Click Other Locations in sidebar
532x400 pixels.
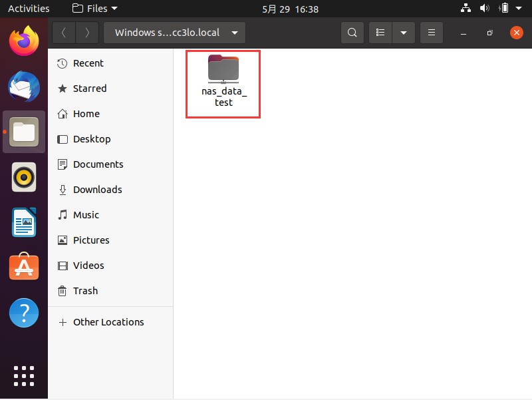(x=108, y=322)
